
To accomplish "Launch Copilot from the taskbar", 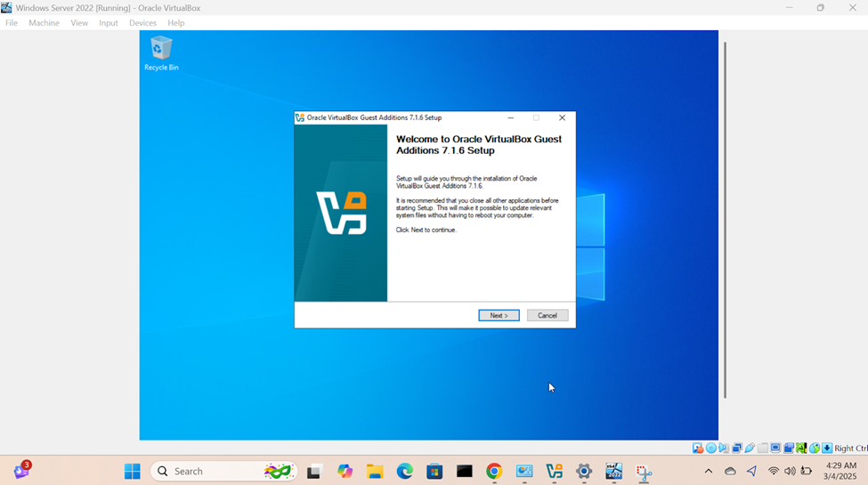I will point(345,471).
